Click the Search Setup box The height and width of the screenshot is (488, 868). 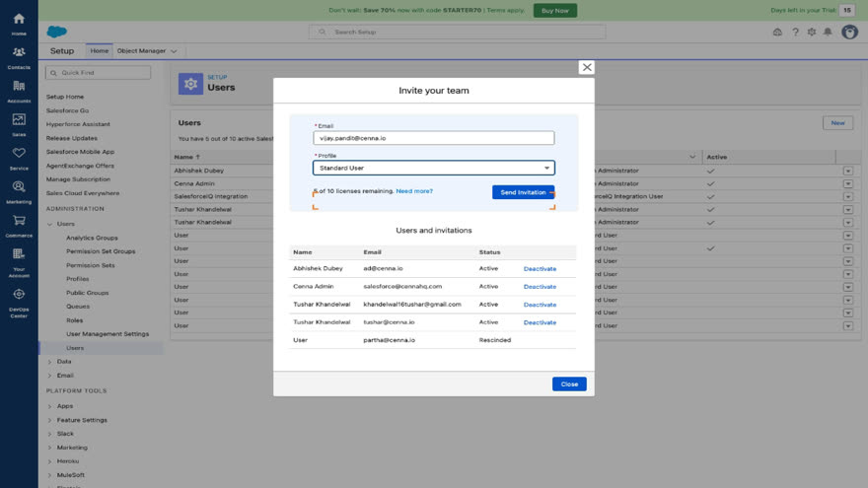pos(458,33)
